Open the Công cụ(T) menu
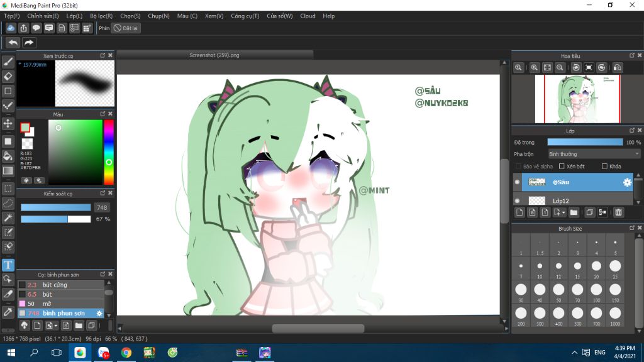The width and height of the screenshot is (644, 362). click(245, 16)
